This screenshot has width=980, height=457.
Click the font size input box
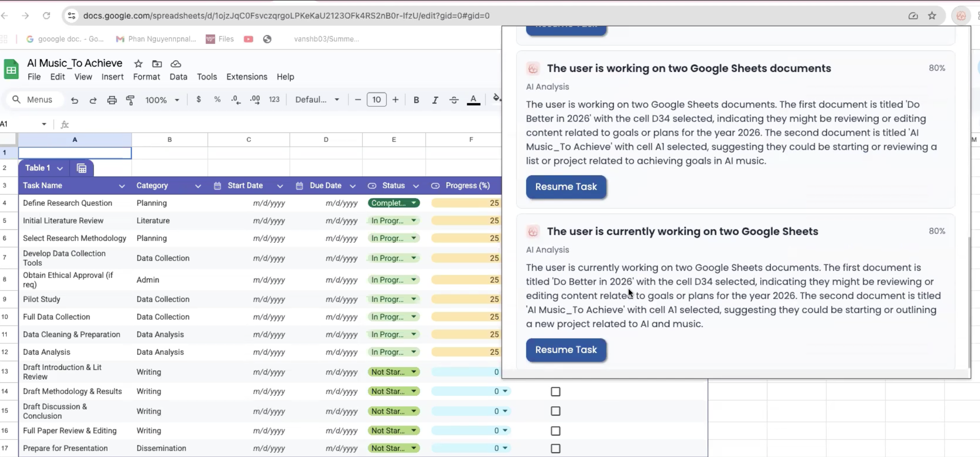(x=376, y=100)
